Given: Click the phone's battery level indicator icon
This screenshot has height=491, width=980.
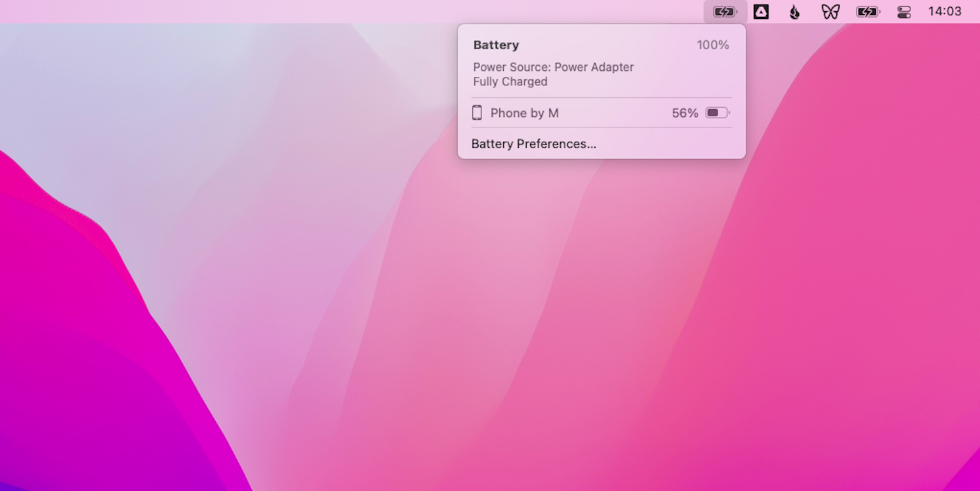Looking at the screenshot, I should [x=717, y=113].
